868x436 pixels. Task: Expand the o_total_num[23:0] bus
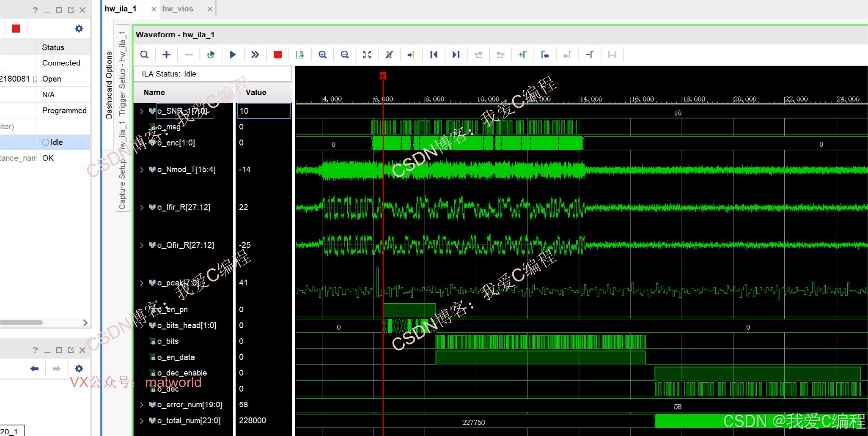[142, 421]
